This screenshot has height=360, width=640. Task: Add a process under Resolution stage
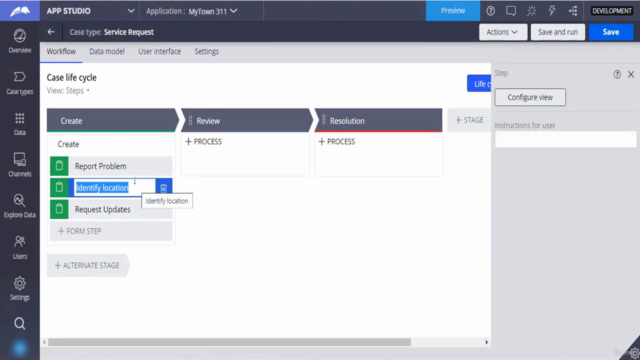[337, 142]
